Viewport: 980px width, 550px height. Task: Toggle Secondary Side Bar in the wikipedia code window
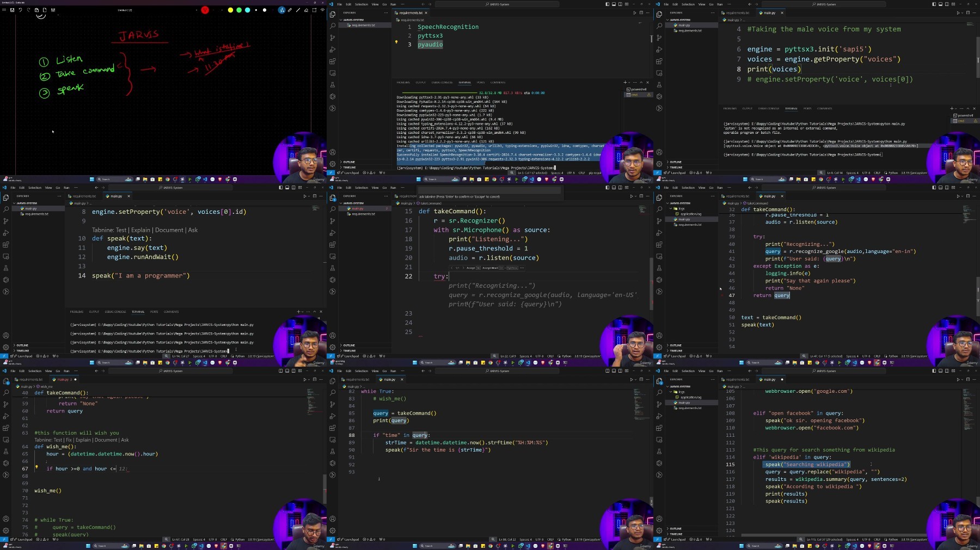(x=947, y=370)
